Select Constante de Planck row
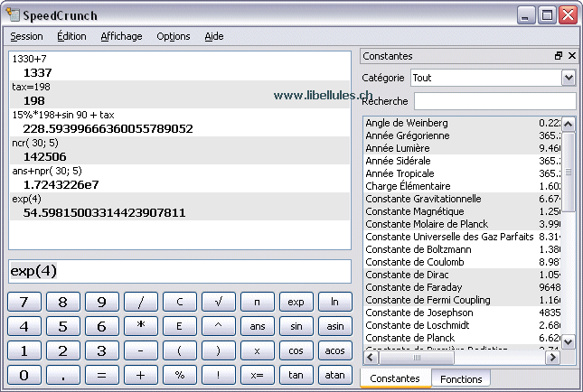Viewport: 583px width, 392px height. [x=462, y=338]
